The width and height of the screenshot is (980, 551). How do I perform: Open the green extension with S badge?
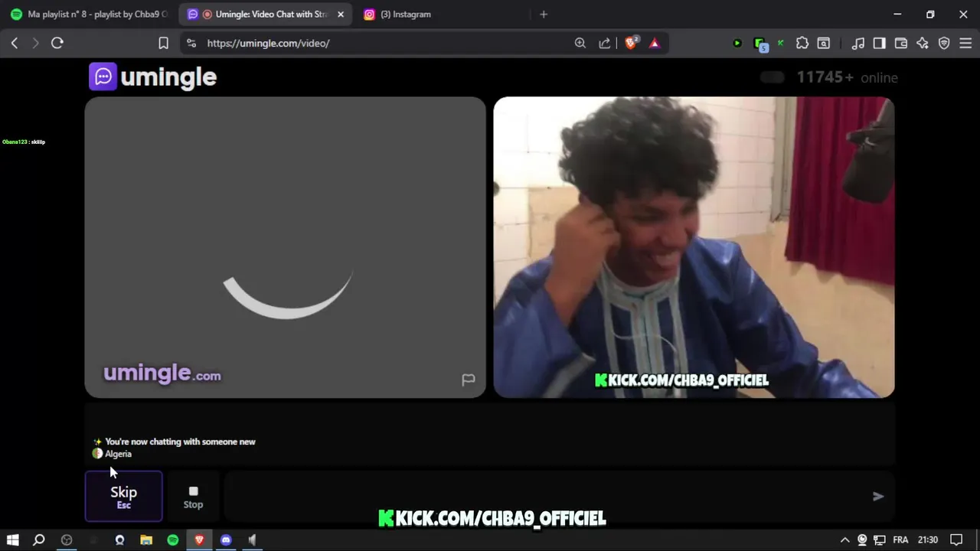760,44
